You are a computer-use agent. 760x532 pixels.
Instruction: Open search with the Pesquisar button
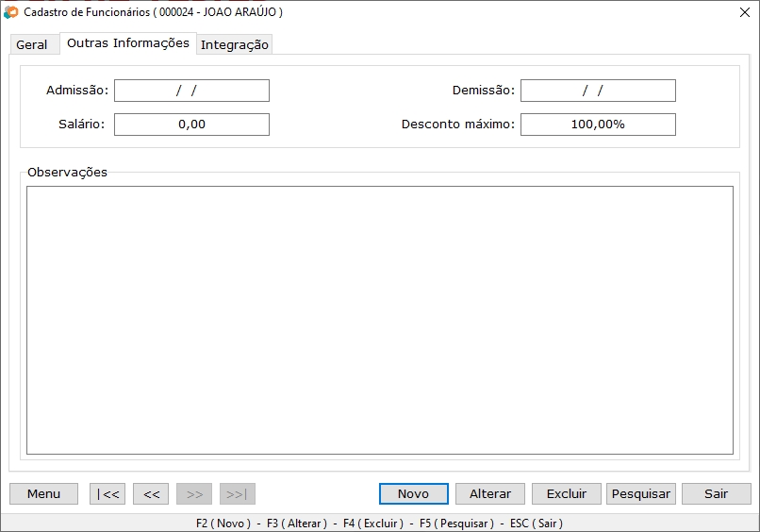click(x=641, y=493)
